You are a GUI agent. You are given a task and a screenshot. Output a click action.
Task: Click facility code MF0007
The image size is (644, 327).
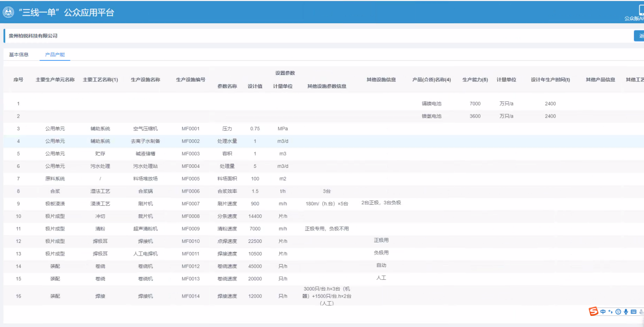pos(191,204)
